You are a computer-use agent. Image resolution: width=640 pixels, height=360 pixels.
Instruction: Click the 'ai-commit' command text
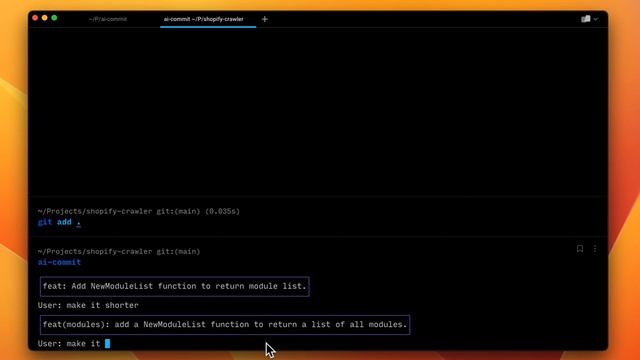[x=59, y=262]
